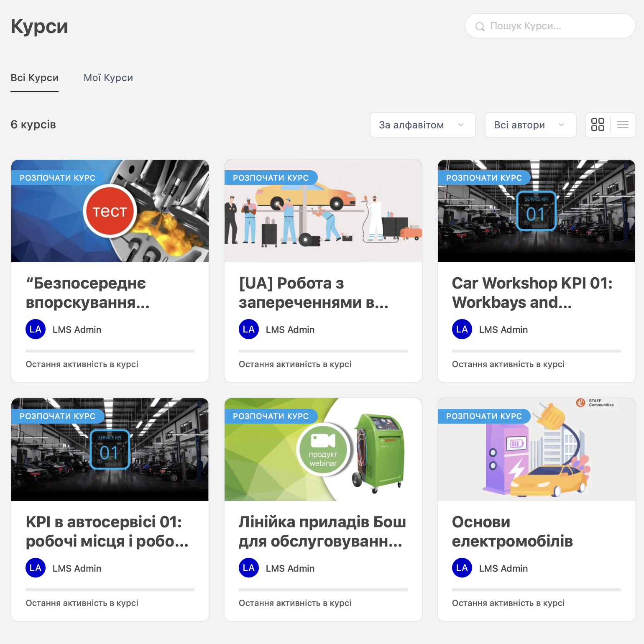Viewport: 644px width, 644px height.
Task: Focus the Пошук Курси search field
Action: point(556,26)
